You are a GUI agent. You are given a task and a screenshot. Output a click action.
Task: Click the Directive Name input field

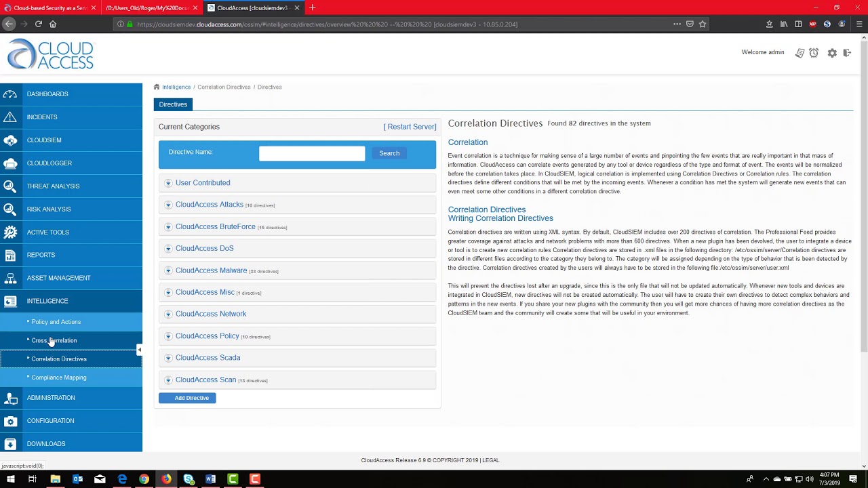pos(312,153)
